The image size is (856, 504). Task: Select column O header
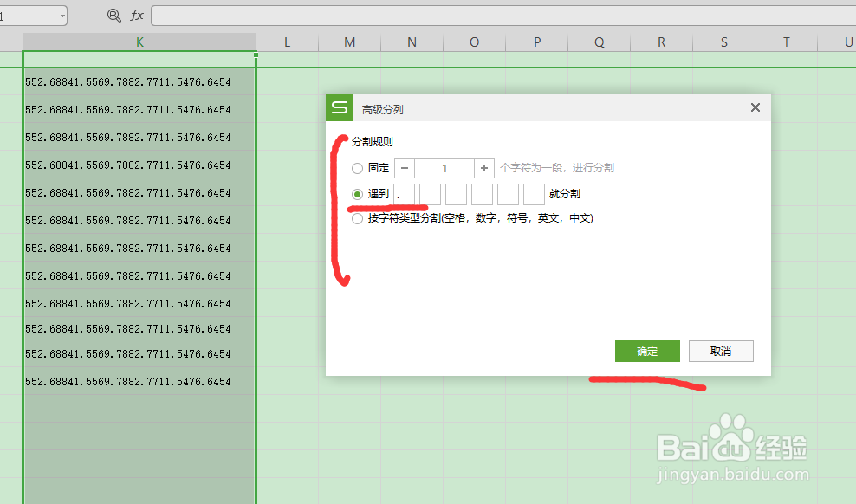475,42
